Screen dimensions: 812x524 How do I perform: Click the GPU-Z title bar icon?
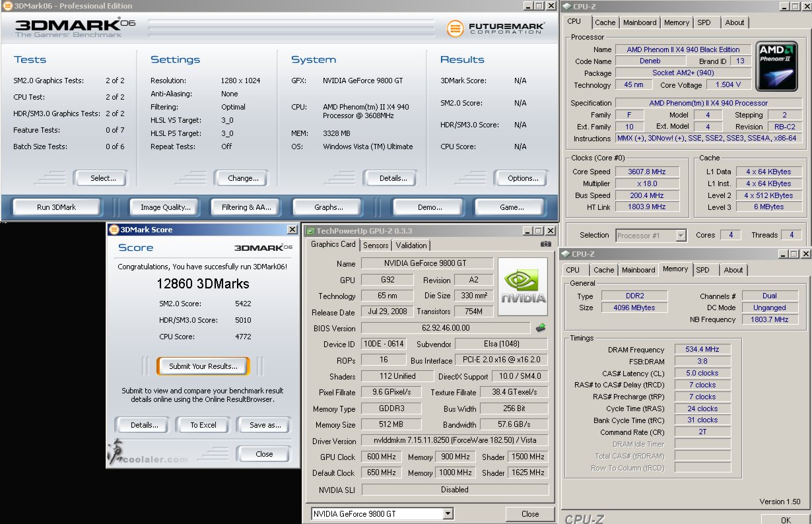click(311, 231)
